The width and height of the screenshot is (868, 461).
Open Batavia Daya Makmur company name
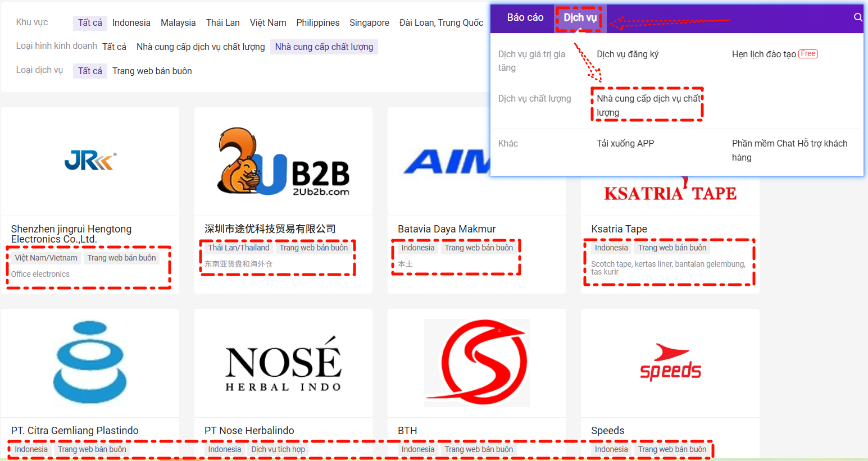click(447, 229)
